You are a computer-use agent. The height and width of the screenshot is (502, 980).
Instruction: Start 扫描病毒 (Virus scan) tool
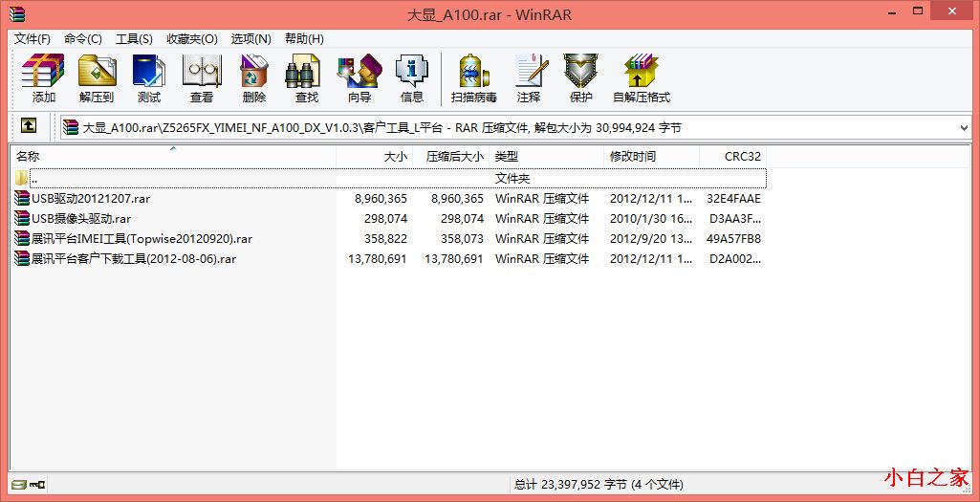pyautogui.click(x=474, y=78)
